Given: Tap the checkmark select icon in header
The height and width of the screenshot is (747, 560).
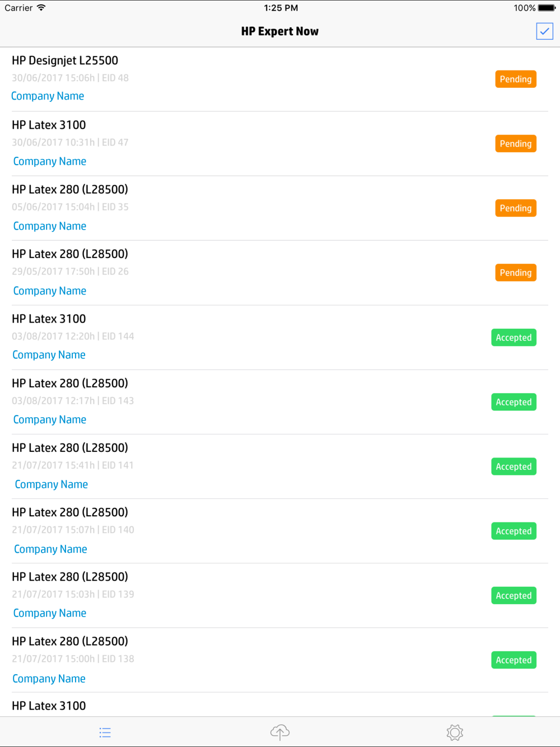Looking at the screenshot, I should point(544,31).
